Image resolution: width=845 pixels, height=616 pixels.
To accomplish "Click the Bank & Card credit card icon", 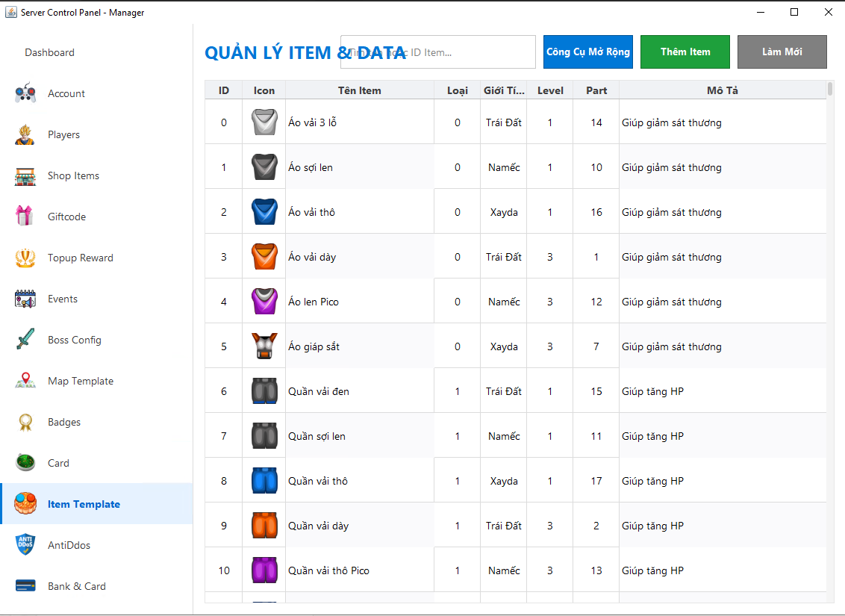I will (x=25, y=586).
